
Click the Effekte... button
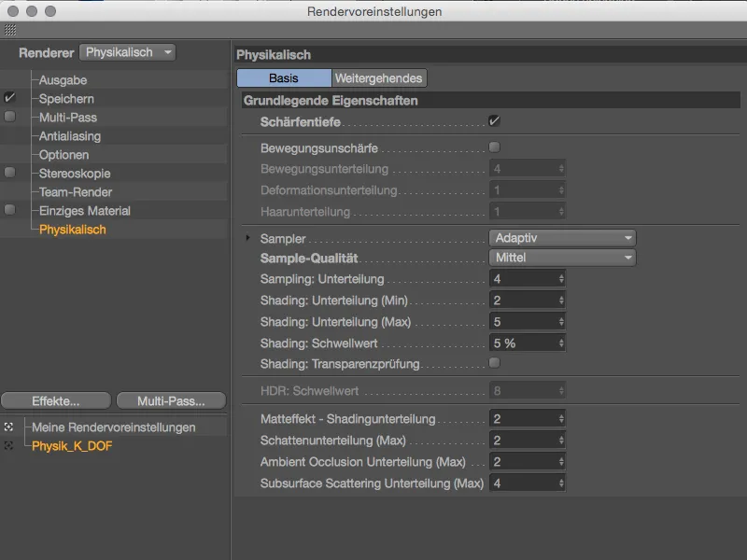56,401
